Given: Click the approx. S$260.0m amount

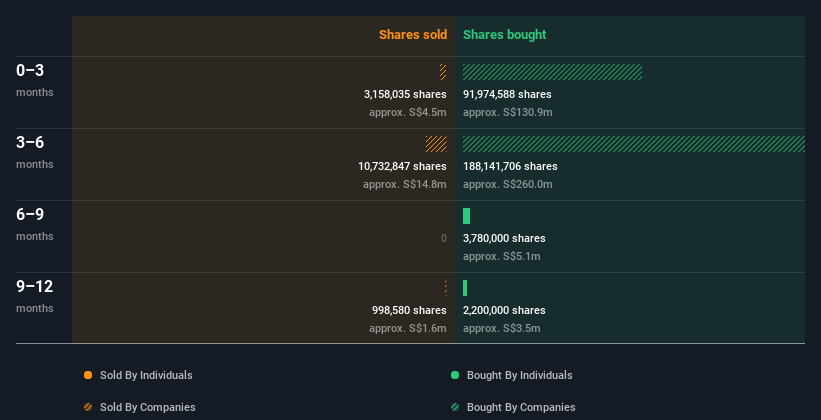Looking at the screenshot, I should 507,184.
